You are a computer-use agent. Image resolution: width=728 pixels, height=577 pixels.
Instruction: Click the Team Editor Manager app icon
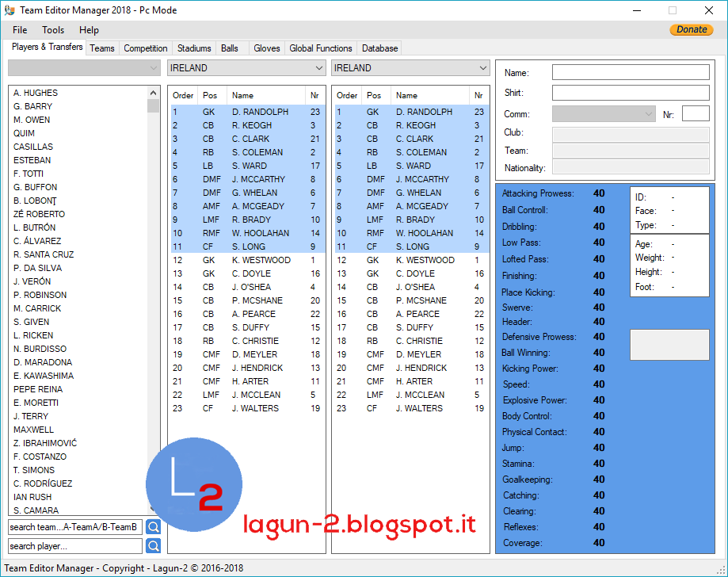point(10,10)
